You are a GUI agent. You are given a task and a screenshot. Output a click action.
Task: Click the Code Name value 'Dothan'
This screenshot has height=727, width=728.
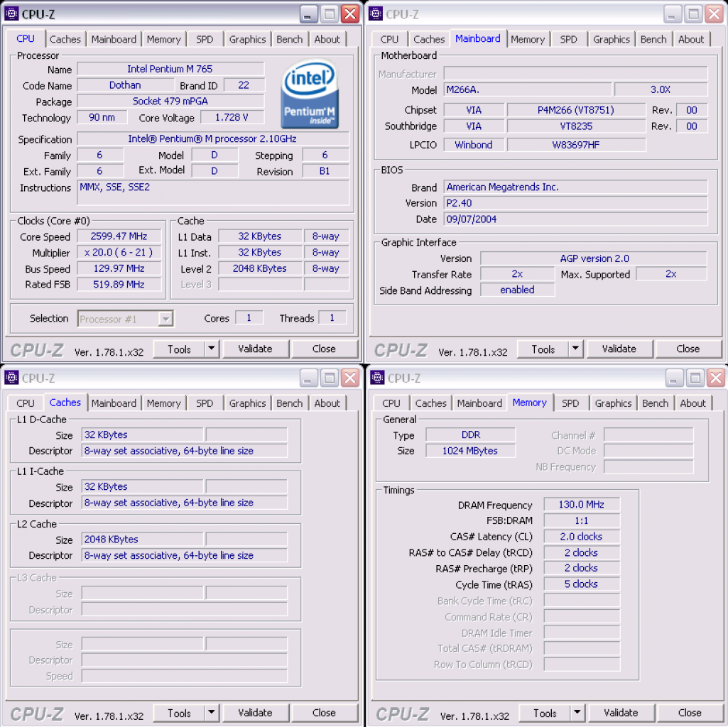[125, 85]
